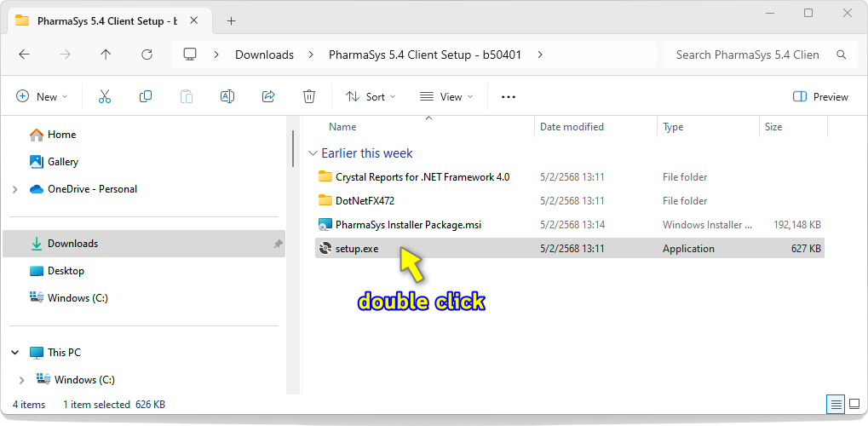Click the Rename icon

pyautogui.click(x=227, y=96)
